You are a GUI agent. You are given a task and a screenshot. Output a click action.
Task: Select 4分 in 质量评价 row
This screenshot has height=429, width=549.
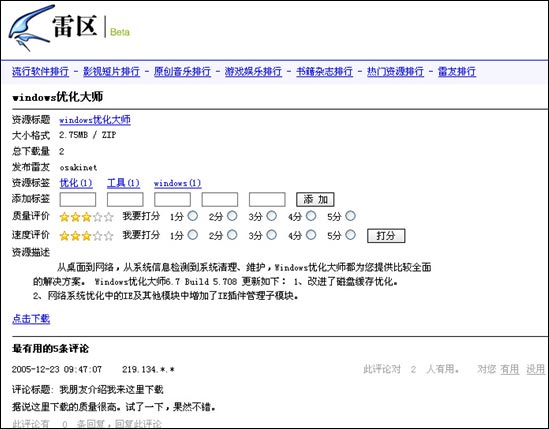pos(311,216)
